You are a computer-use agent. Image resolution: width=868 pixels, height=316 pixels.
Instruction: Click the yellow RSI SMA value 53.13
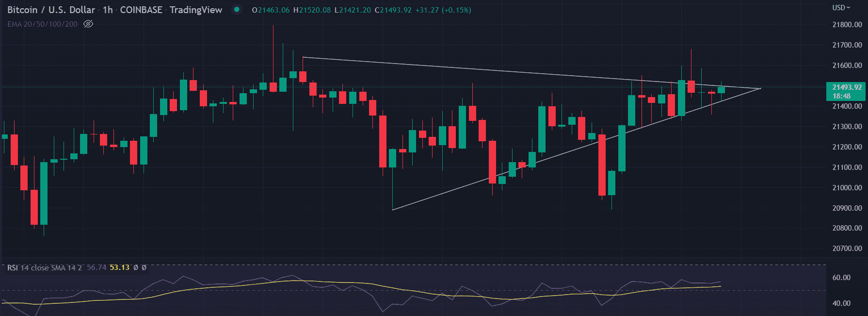point(119,267)
